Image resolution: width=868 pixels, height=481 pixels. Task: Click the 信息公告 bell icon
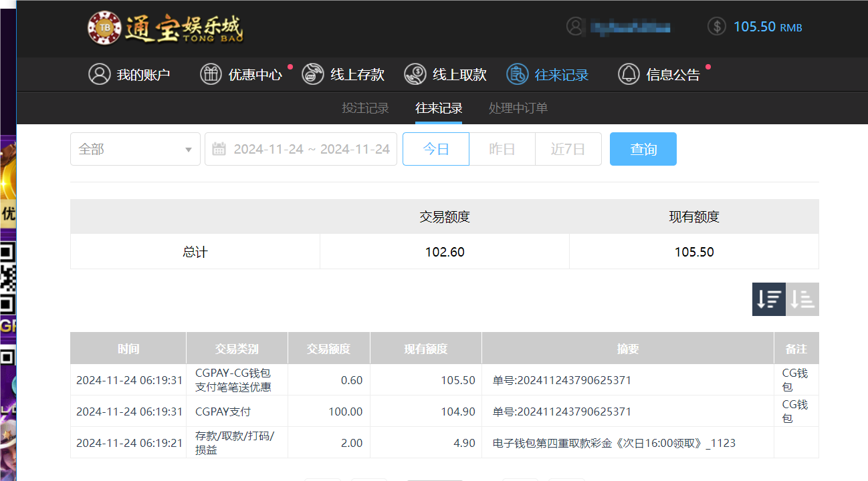(629, 74)
